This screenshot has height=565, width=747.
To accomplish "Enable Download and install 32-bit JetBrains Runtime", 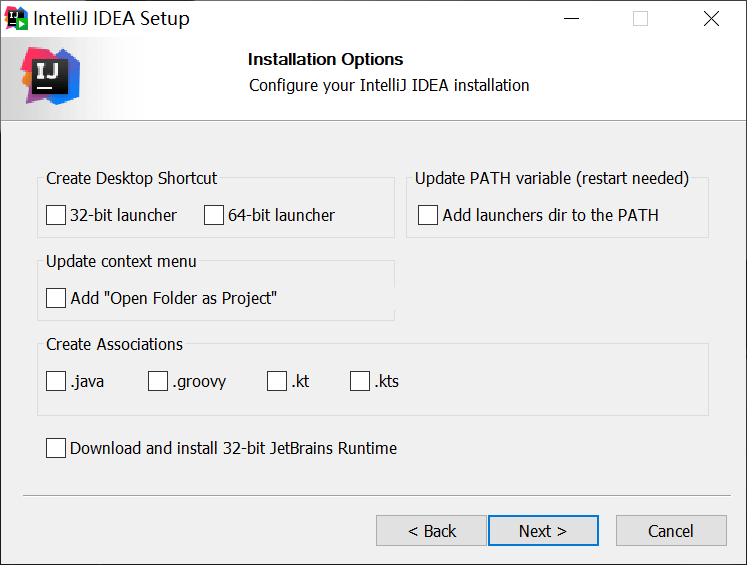I will tap(56, 448).
